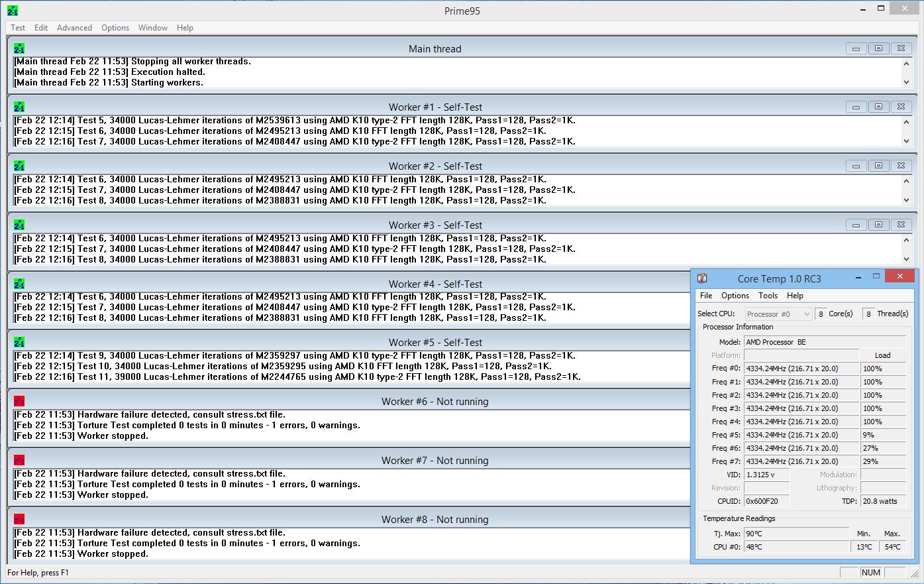Screen dimensions: 924x584
Task: Click the Thread(s) count field
Action: pyautogui.click(x=868, y=314)
